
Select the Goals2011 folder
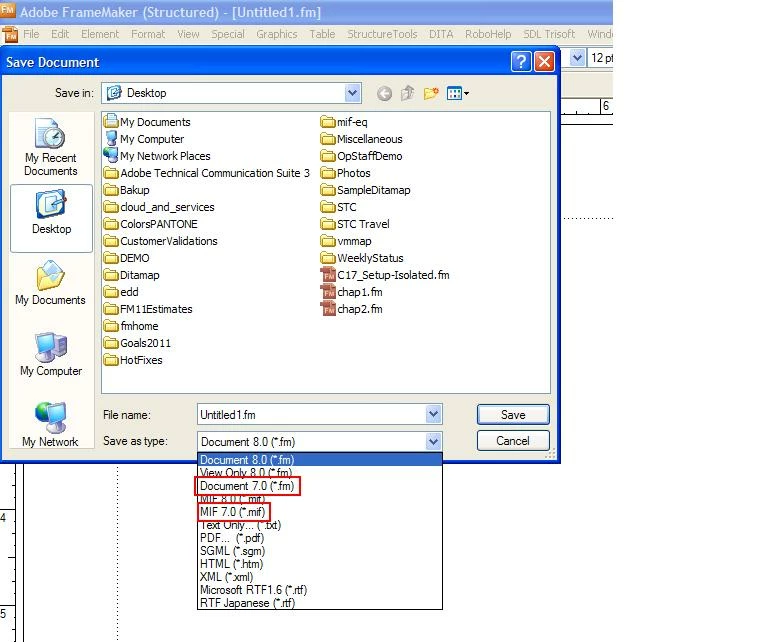click(137, 343)
